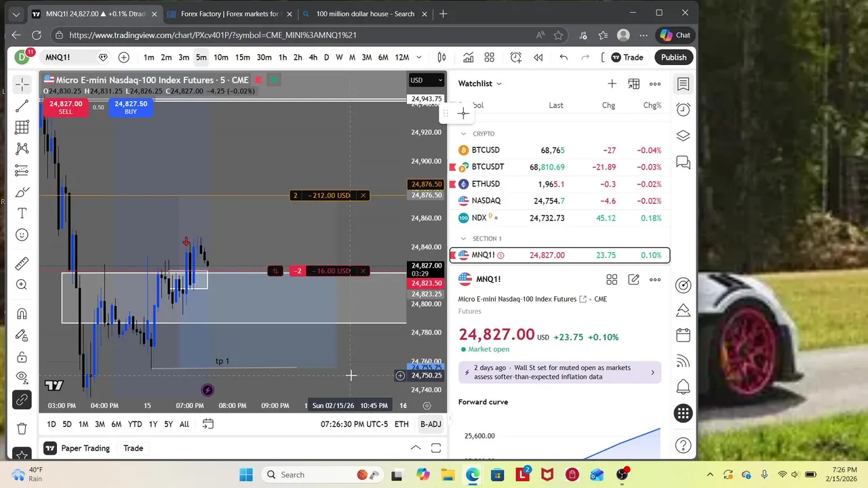Switch chart to 1h interval
868x488 pixels.
click(282, 58)
